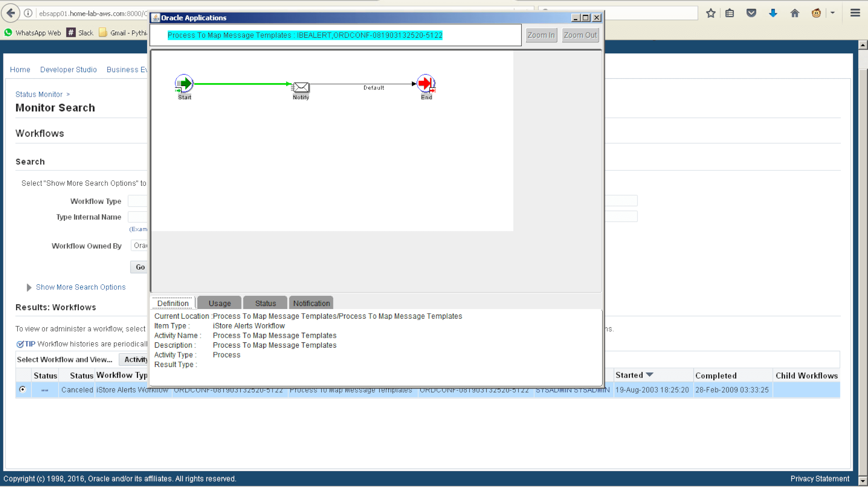Open the Status tab
This screenshot has width=868, height=487.
coord(265,303)
